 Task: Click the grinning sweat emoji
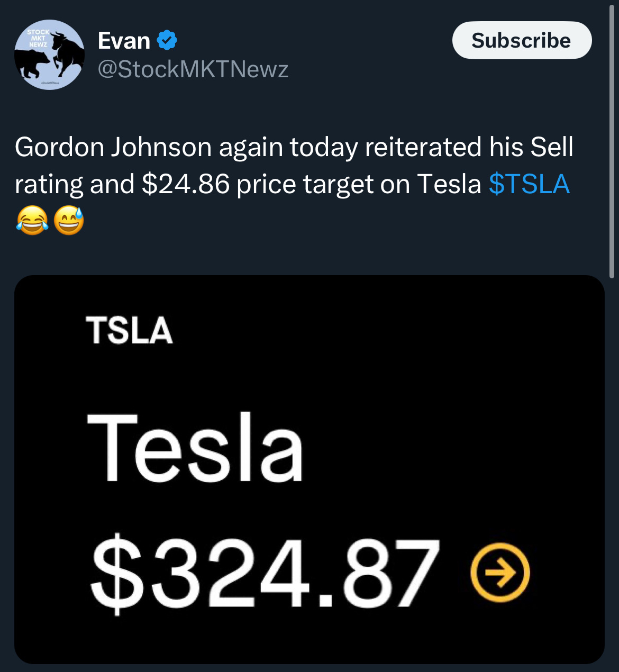click(x=69, y=221)
